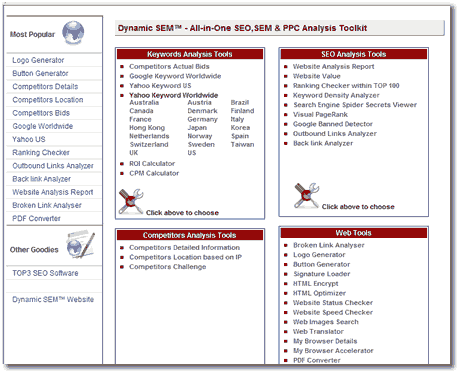
Task: Open Competitors Detailed Information
Action: pos(184,248)
